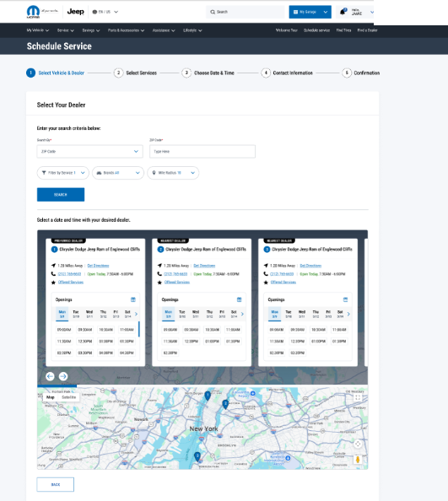Select the 11:00AM slot for dealer 3
Viewport: 448px width, 501px height.
tap(339, 330)
